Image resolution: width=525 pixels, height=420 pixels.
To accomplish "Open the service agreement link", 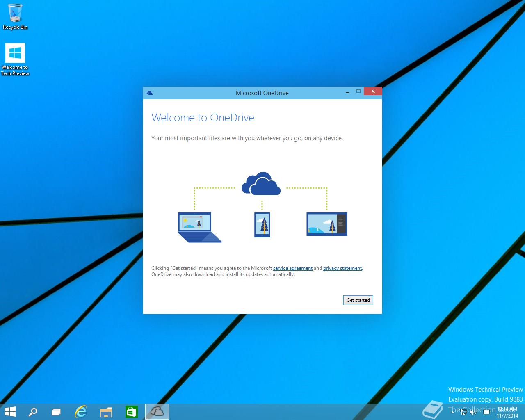I will point(293,268).
